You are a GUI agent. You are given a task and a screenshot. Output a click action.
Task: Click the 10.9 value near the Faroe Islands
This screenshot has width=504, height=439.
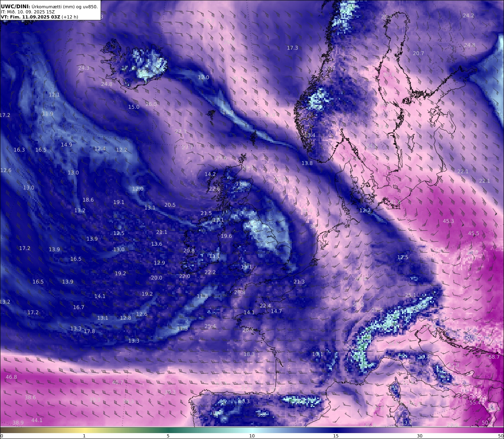(228, 113)
